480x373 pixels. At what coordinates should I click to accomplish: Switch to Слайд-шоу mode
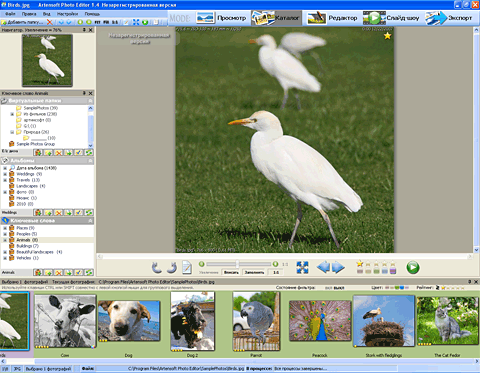click(391, 18)
